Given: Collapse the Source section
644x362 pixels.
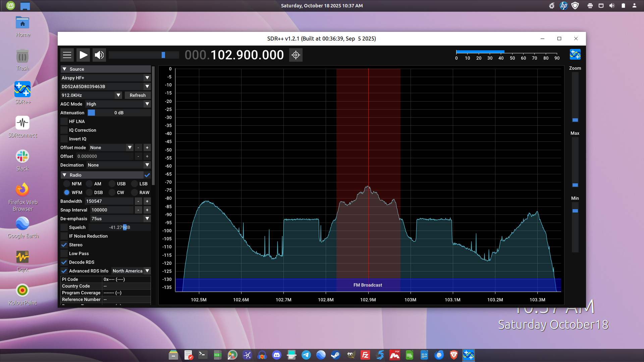Looking at the screenshot, I should tap(64, 69).
